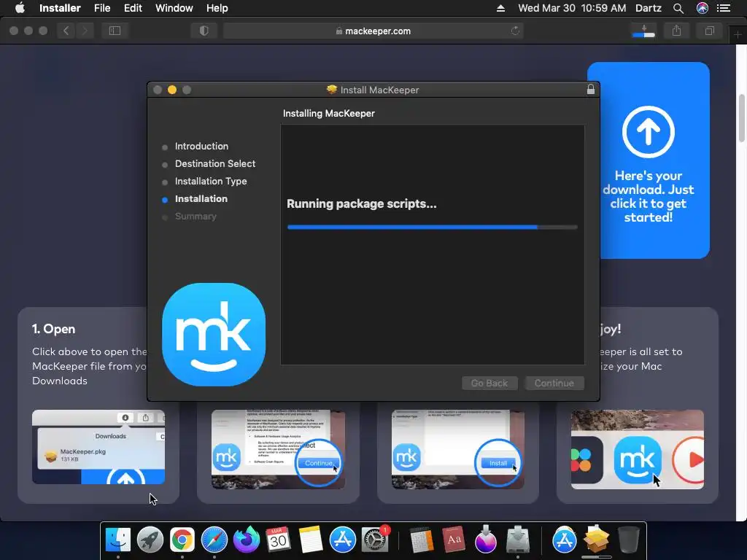The width and height of the screenshot is (747, 560).
Task: Launch Launchpad from the Dock
Action: pos(150,540)
